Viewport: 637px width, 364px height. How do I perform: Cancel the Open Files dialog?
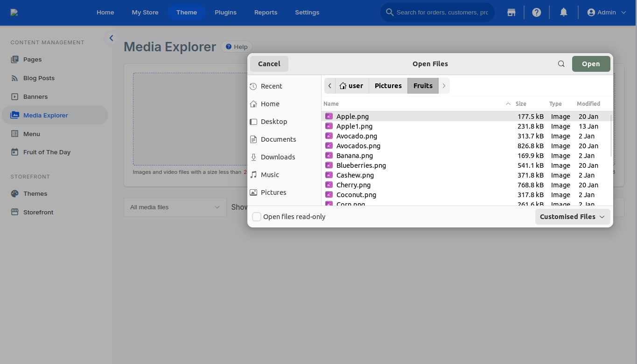pos(269,64)
